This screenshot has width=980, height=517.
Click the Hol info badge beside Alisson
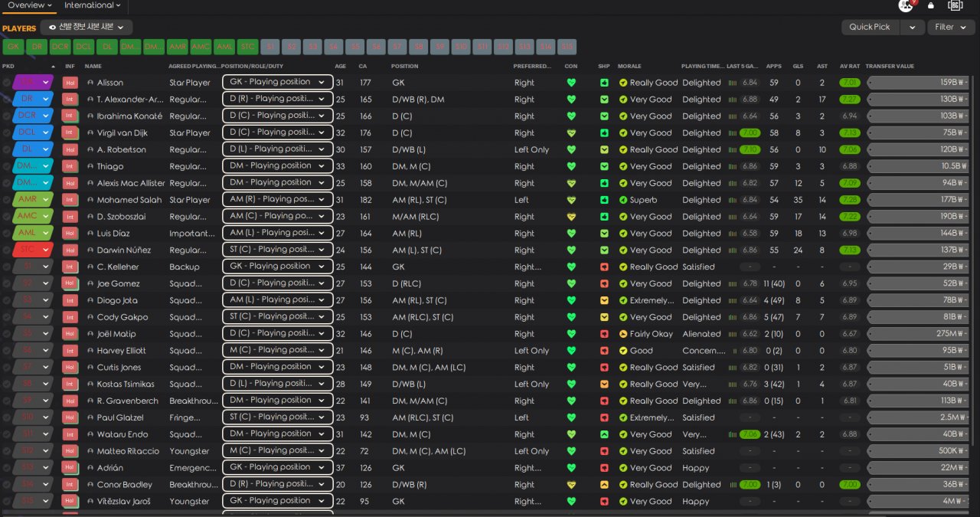[x=70, y=83]
